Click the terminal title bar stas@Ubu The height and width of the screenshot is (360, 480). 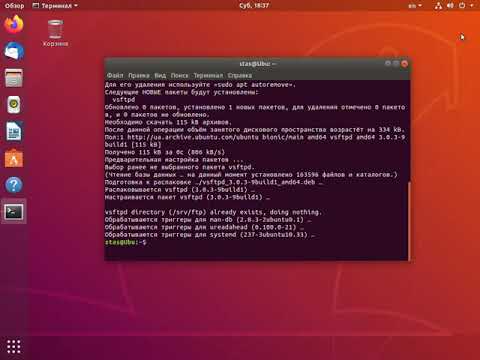(257, 63)
